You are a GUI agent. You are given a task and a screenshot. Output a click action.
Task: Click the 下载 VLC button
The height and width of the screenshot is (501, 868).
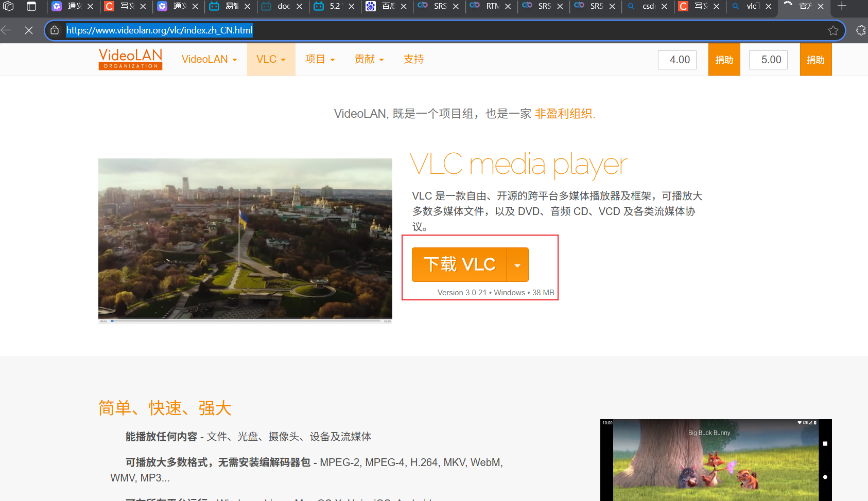[459, 264]
